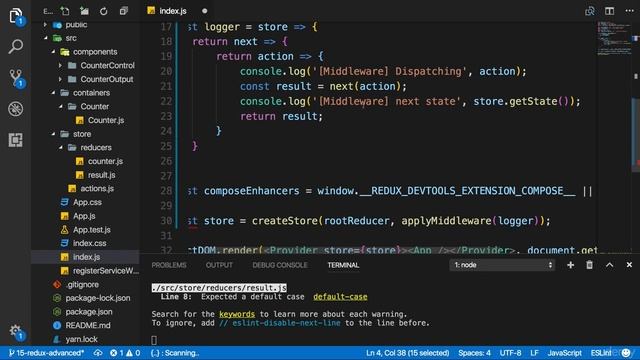Click the editor minimap
This screenshot has height=360, width=640.
[x=615, y=39]
